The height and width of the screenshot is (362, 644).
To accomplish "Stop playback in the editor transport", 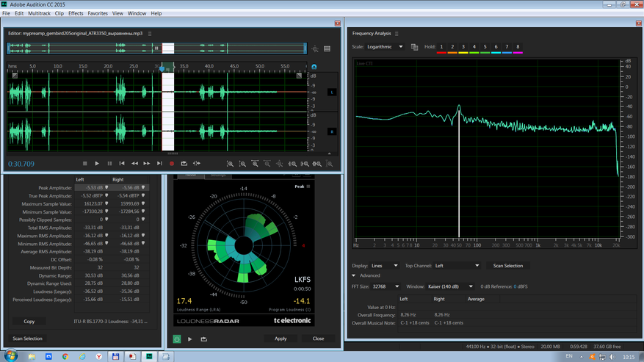I will tap(85, 164).
